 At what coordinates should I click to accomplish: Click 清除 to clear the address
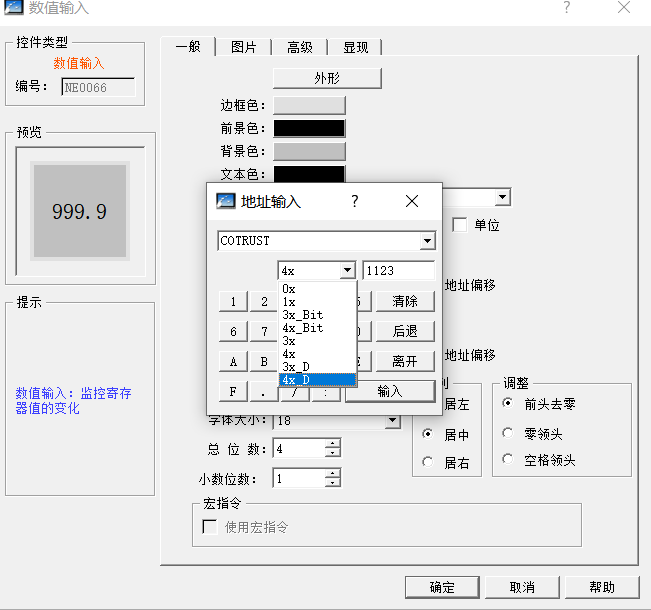405,301
